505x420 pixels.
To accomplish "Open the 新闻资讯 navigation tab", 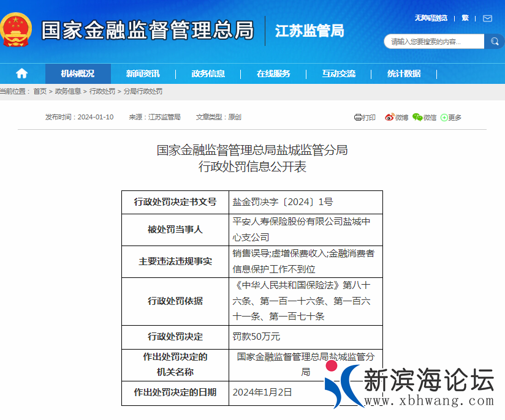I will 143,73.
